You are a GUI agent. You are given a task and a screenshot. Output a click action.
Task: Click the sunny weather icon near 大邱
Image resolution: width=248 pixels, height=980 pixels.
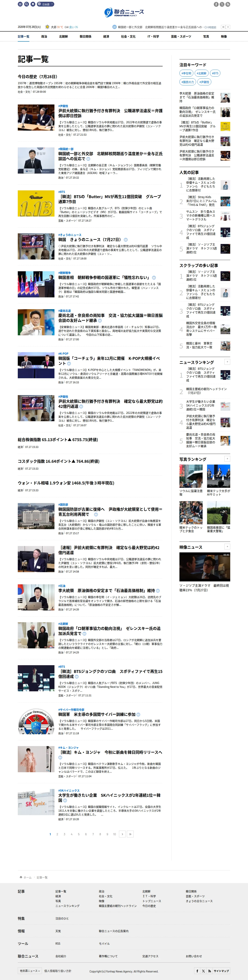click(47, 27)
